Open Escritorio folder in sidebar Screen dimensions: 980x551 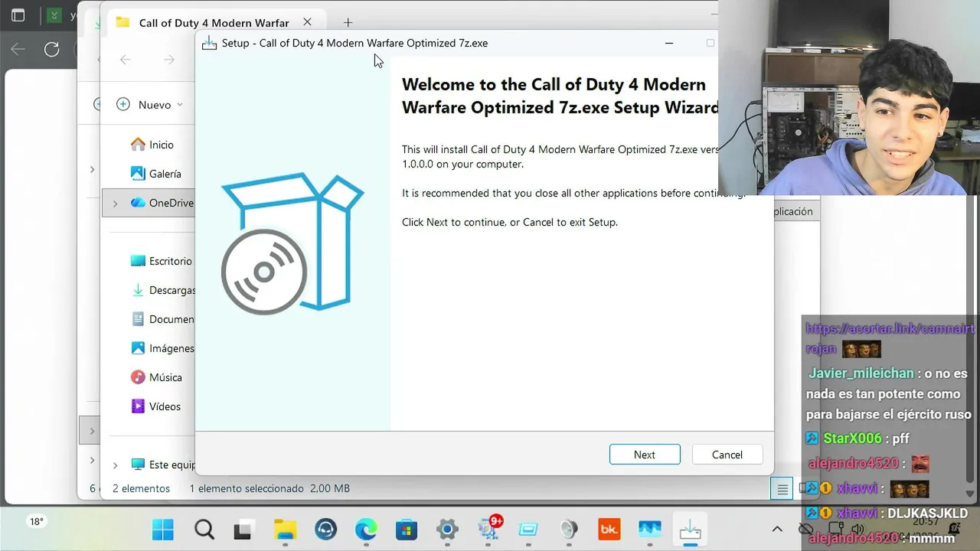(x=170, y=261)
